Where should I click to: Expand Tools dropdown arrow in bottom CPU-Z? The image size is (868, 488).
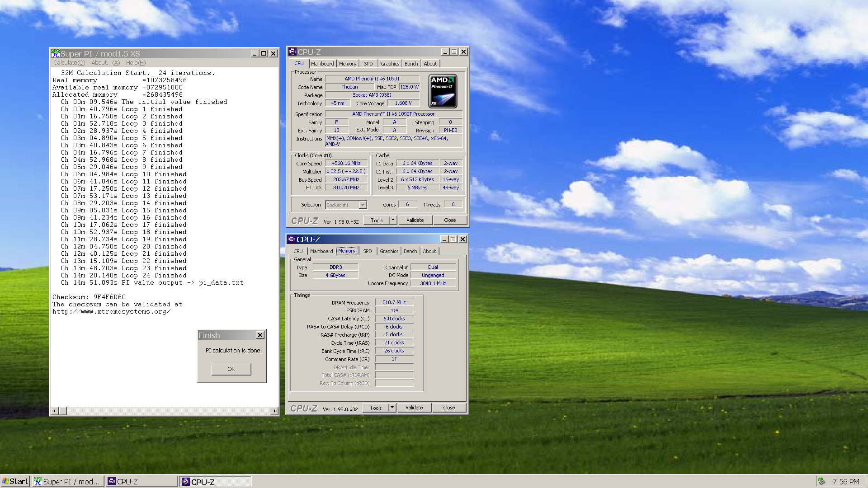tap(392, 408)
